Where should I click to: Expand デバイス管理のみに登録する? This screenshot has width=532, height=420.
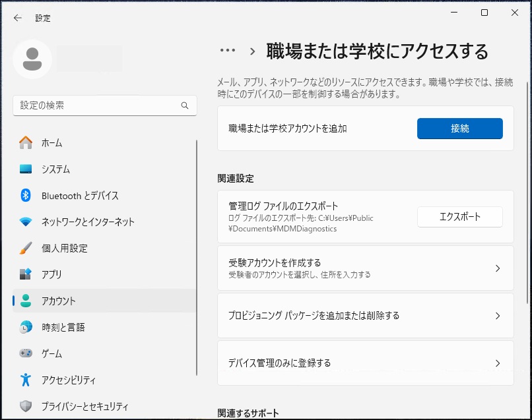(x=365, y=363)
